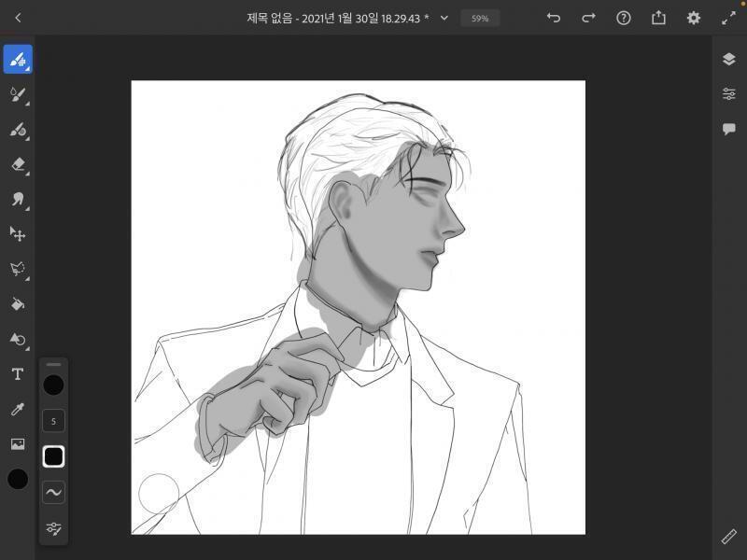The width and height of the screenshot is (747, 560).
Task: Select the Shapes tool
Action: point(18,339)
